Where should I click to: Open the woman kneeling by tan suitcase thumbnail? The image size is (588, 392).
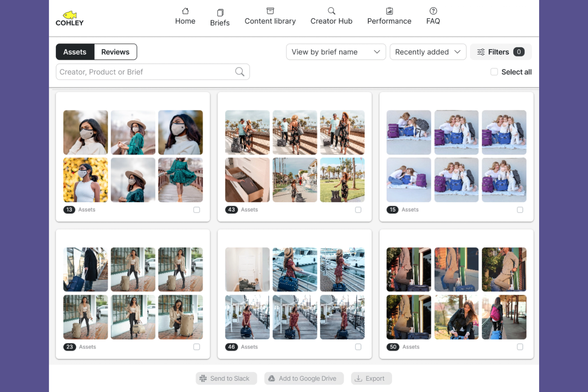point(180,317)
